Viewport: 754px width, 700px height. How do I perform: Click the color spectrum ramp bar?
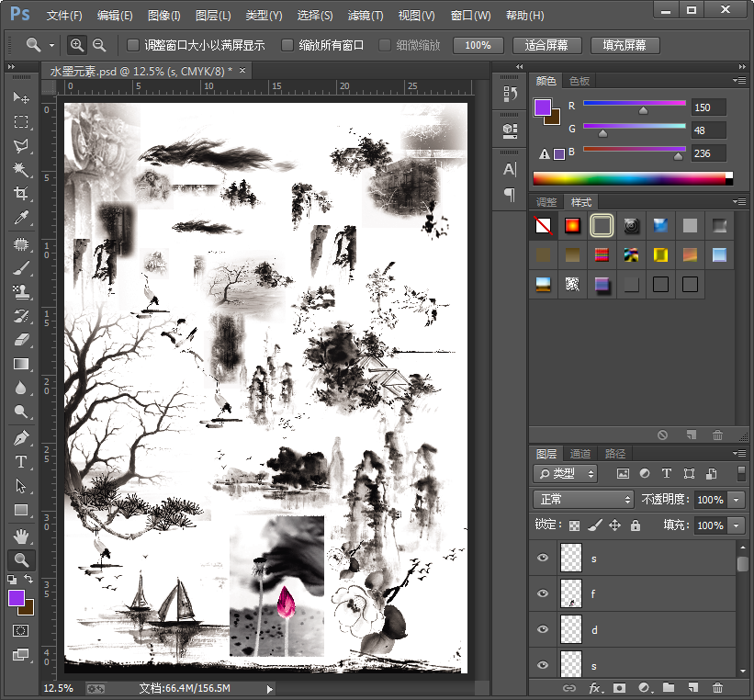click(x=632, y=179)
